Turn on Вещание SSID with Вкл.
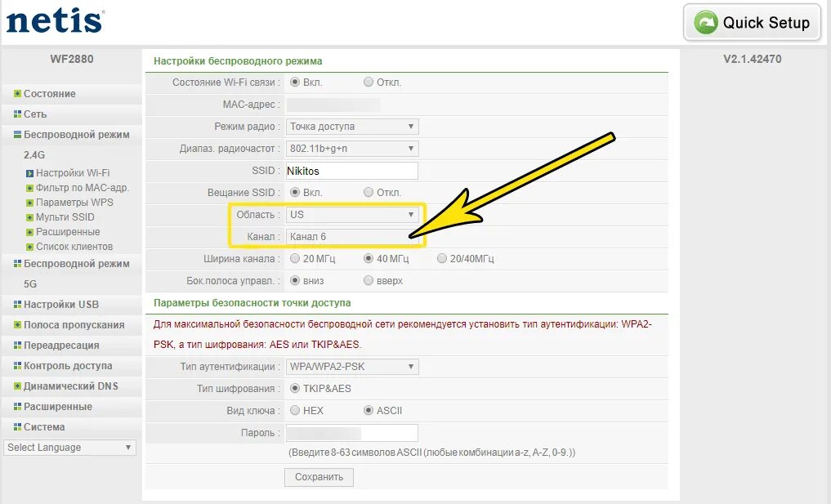The image size is (831, 504). [295, 193]
